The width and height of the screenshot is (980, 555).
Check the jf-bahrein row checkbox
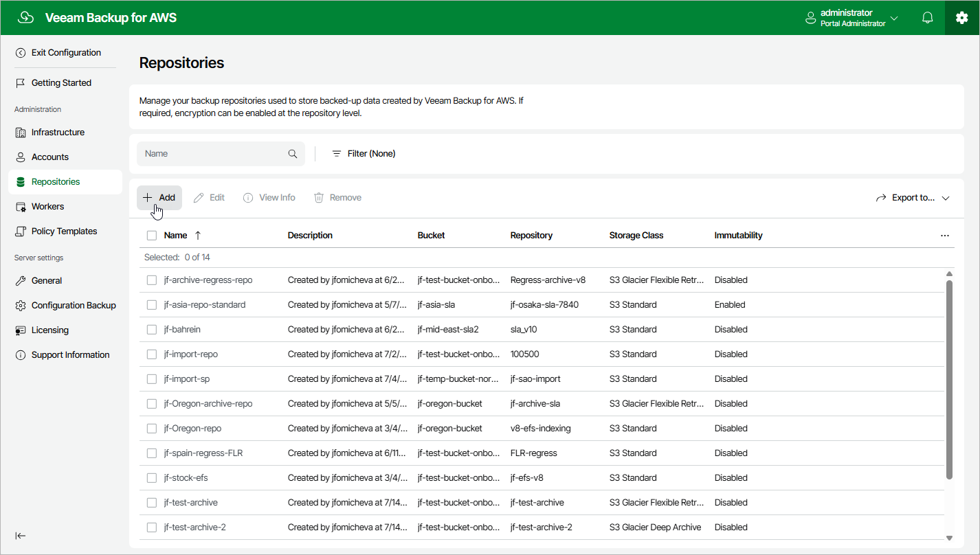click(152, 330)
